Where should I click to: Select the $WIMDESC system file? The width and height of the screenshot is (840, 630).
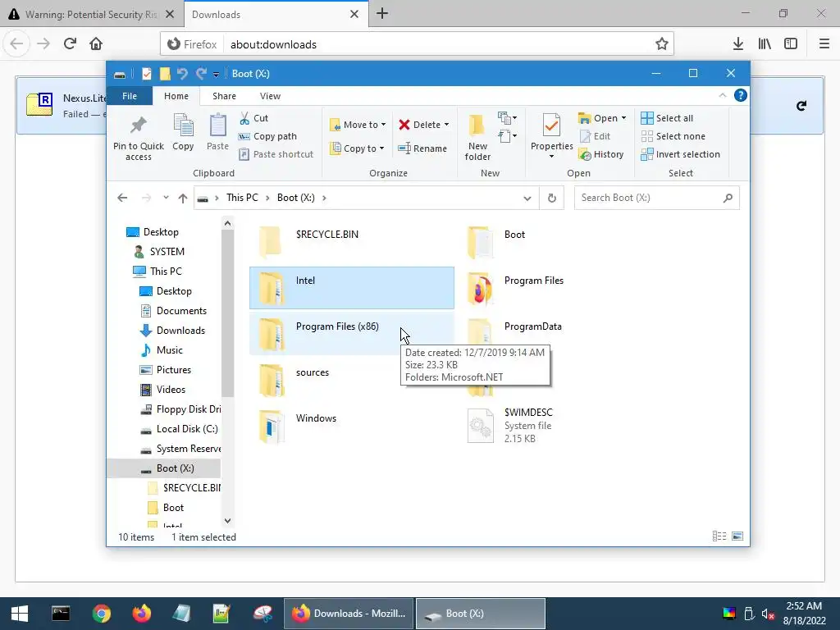[x=560, y=427]
